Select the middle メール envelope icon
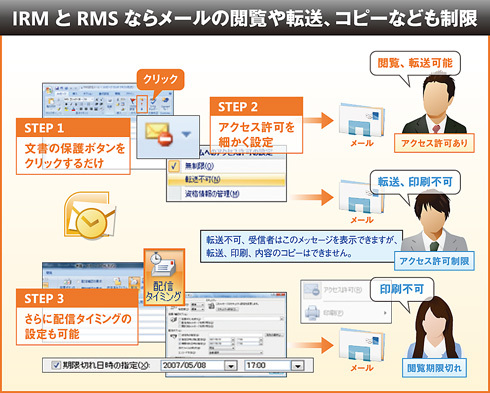The height and width of the screenshot is (393, 490). [362, 197]
